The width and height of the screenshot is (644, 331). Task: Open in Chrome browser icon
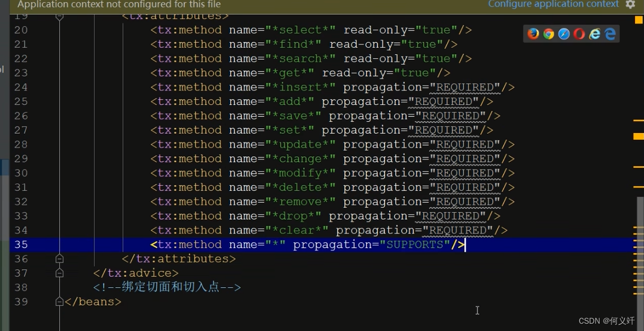[549, 34]
